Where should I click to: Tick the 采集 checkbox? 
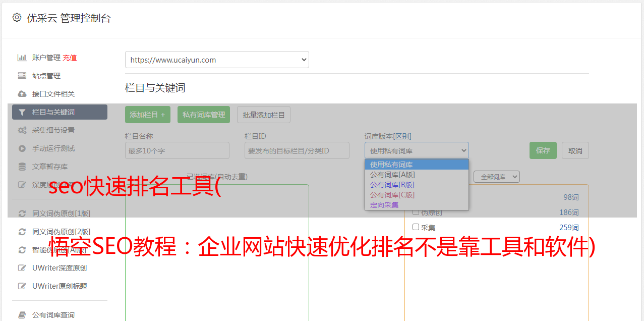(416, 227)
